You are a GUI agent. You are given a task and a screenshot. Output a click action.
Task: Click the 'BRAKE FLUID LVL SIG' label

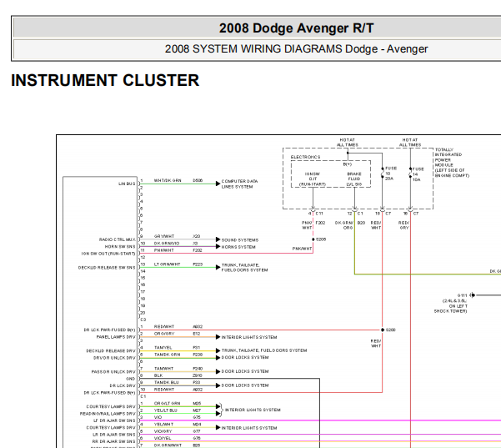354,179
